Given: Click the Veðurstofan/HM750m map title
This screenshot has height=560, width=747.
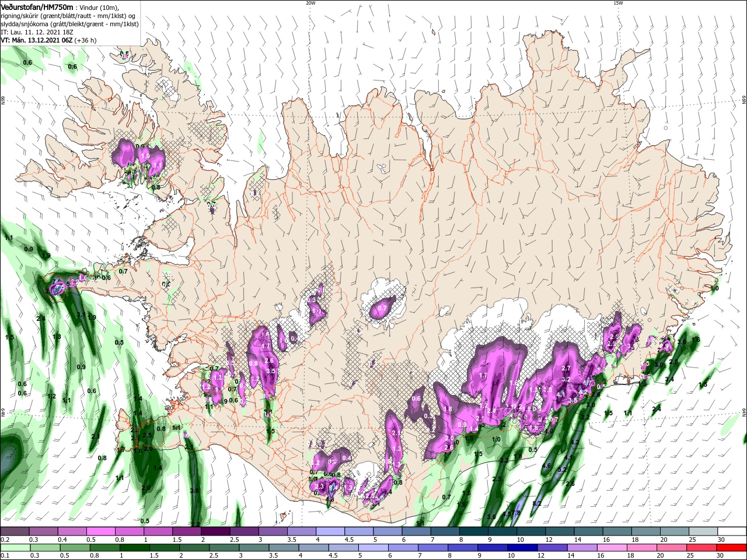Looking at the screenshot, I should 37,6.
